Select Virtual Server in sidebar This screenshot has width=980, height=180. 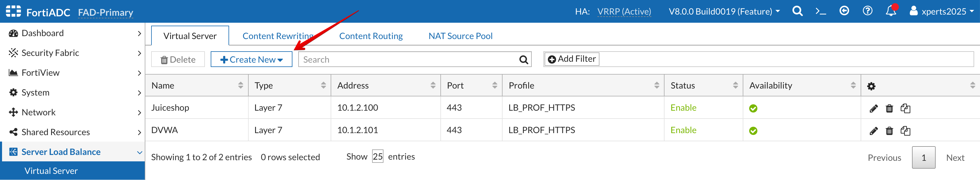[x=72, y=170]
